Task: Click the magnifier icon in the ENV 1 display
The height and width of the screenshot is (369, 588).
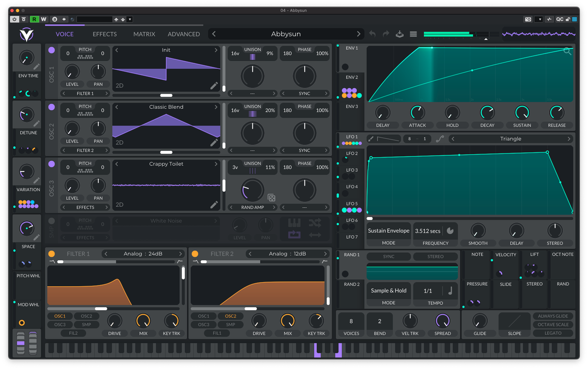Action: pyautogui.click(x=567, y=51)
